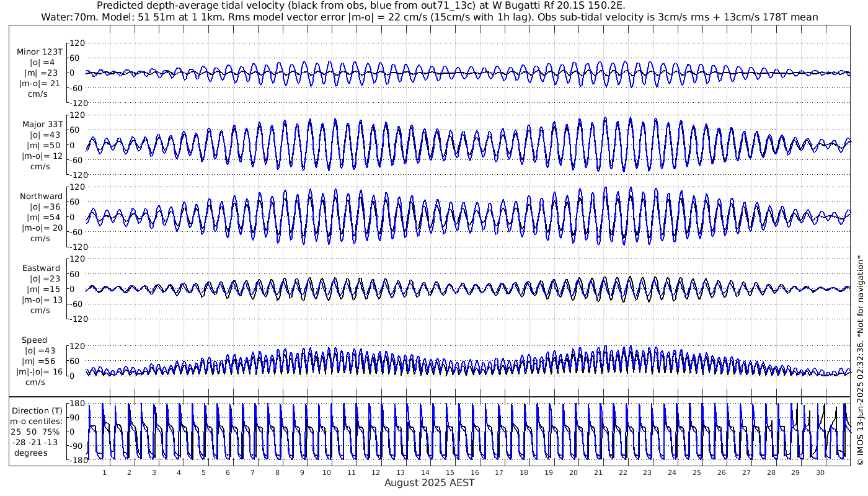Select the '-90' tick on the Direction axis
Screen dimensions: 868x496
pos(77,446)
